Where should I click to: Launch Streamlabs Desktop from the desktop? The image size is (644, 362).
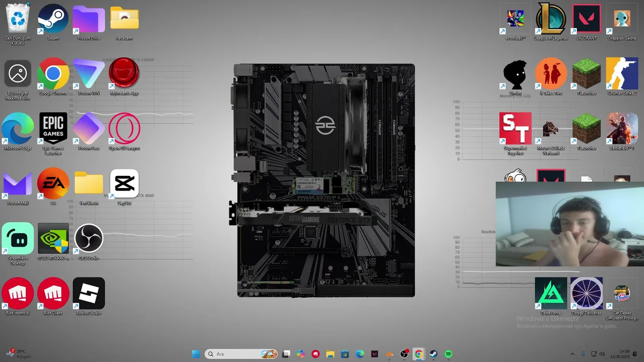[x=18, y=244]
